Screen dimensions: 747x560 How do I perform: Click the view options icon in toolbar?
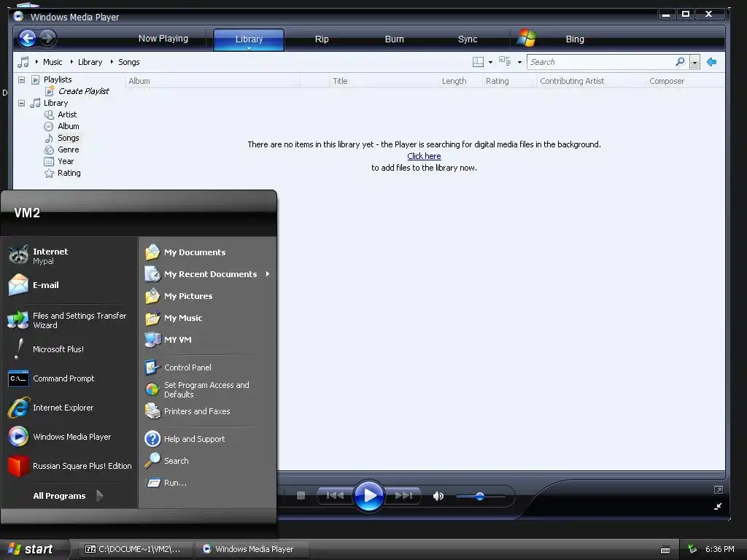pyautogui.click(x=505, y=61)
